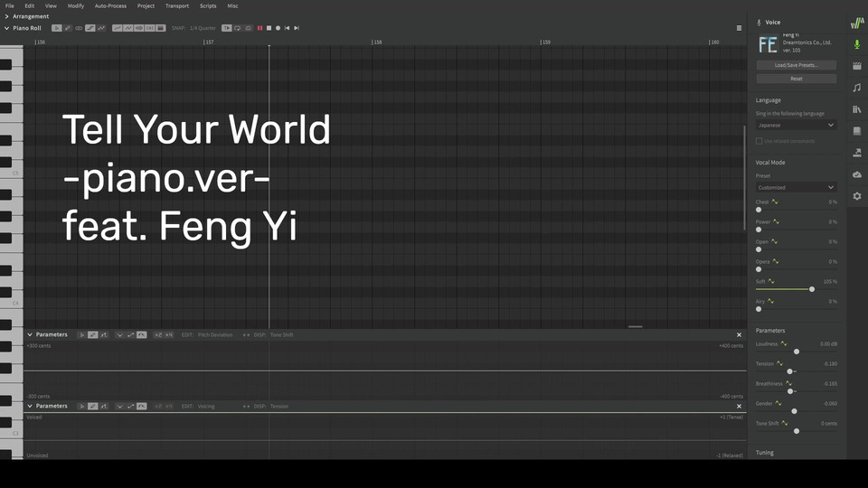The width and height of the screenshot is (868, 488).
Task: Jump to the start of the project
Action: [287, 28]
